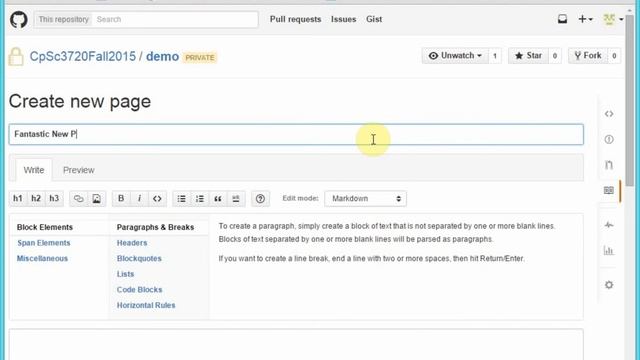Open the plus create-new menu
Screen dimensions: 640x360
(x=585, y=19)
